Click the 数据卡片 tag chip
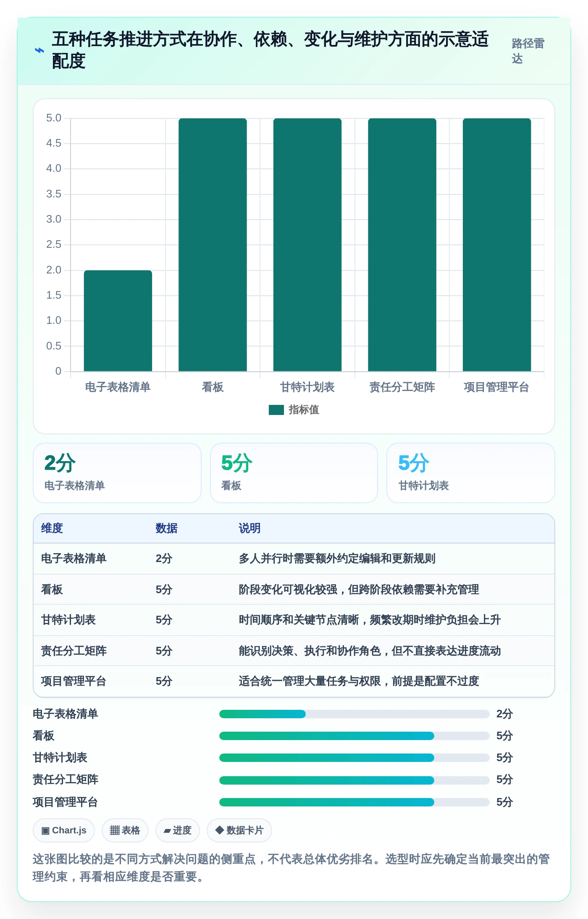 coord(239,830)
